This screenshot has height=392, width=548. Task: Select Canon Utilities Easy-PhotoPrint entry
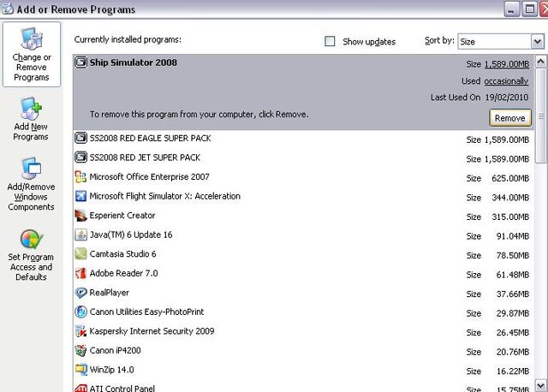tap(303, 312)
